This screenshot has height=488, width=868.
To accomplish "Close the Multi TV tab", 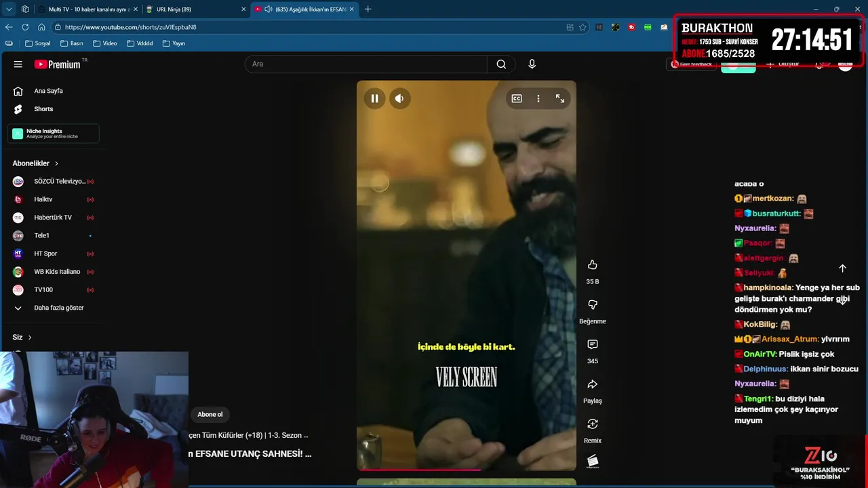I will [135, 9].
